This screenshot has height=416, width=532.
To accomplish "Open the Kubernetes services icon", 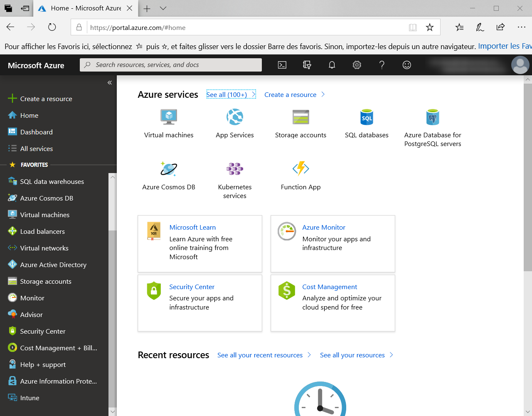I will coord(235,169).
